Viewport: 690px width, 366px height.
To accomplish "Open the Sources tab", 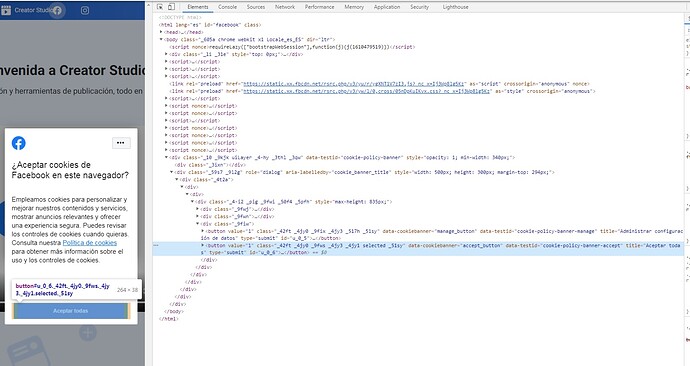I will point(256,7).
